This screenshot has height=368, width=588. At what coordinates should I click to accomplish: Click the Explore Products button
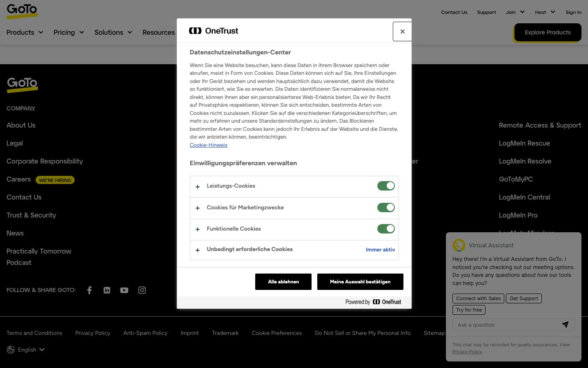click(548, 32)
